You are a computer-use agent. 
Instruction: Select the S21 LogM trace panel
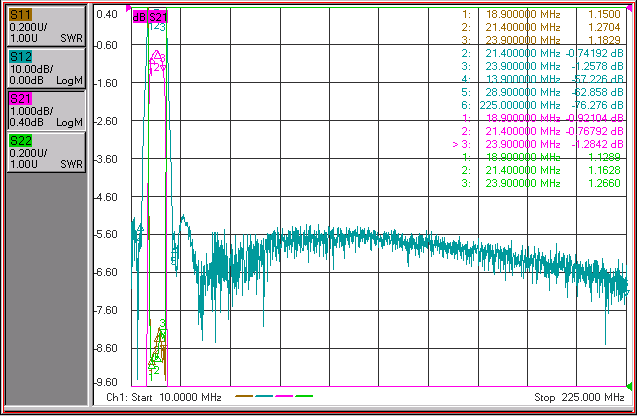(46, 110)
